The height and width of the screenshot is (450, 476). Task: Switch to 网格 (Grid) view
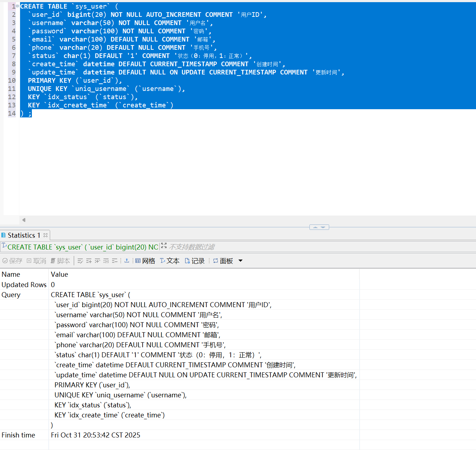145,261
